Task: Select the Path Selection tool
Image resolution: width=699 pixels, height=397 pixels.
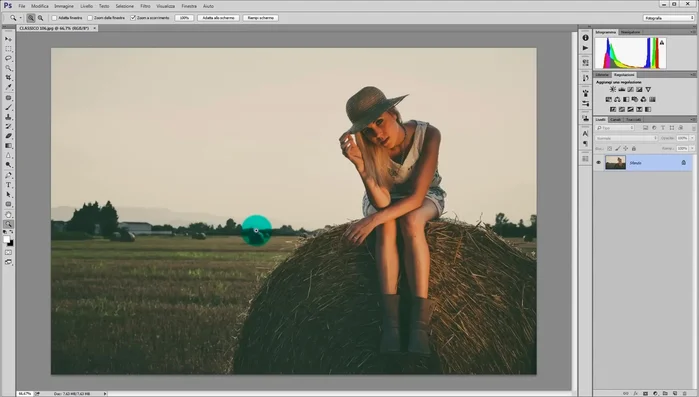Action: (8, 195)
